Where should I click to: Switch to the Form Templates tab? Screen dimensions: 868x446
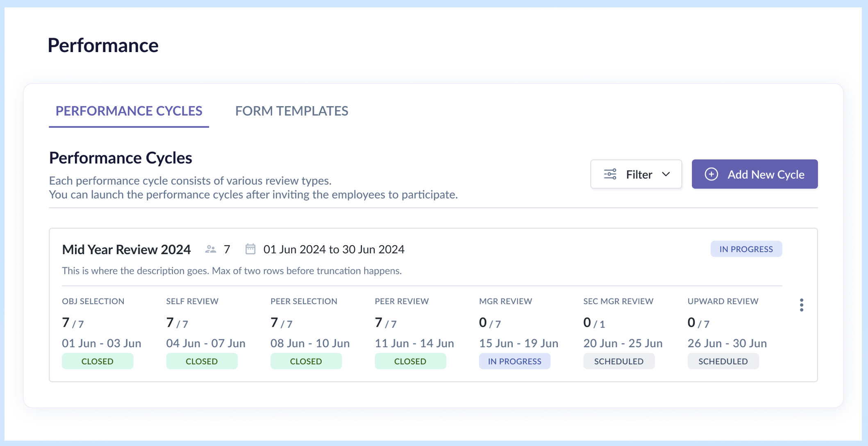click(x=291, y=111)
